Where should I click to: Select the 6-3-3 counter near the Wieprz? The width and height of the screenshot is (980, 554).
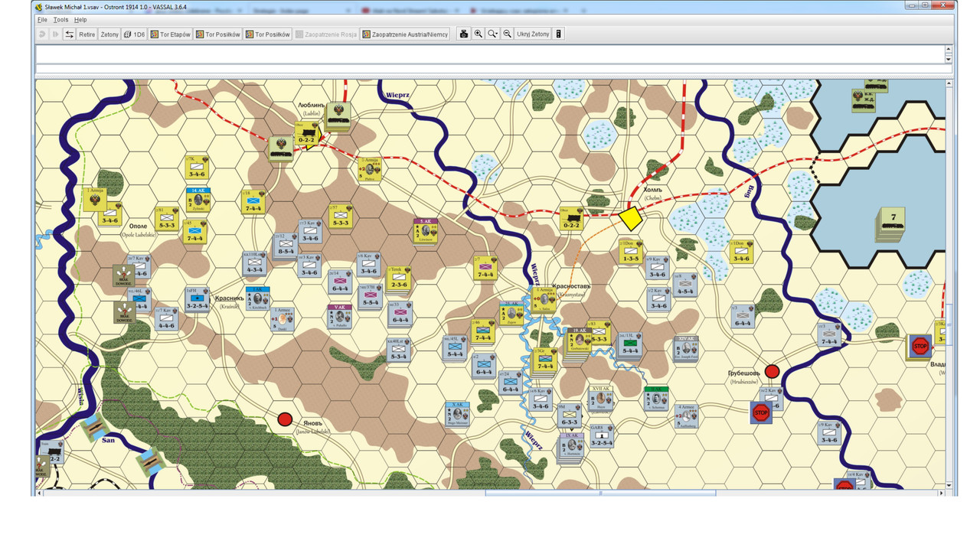click(x=570, y=416)
